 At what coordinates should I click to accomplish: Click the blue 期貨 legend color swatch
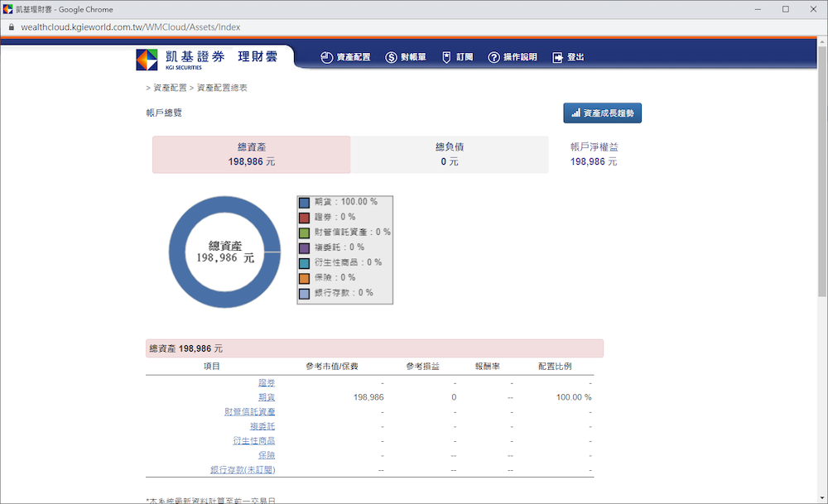[305, 202]
